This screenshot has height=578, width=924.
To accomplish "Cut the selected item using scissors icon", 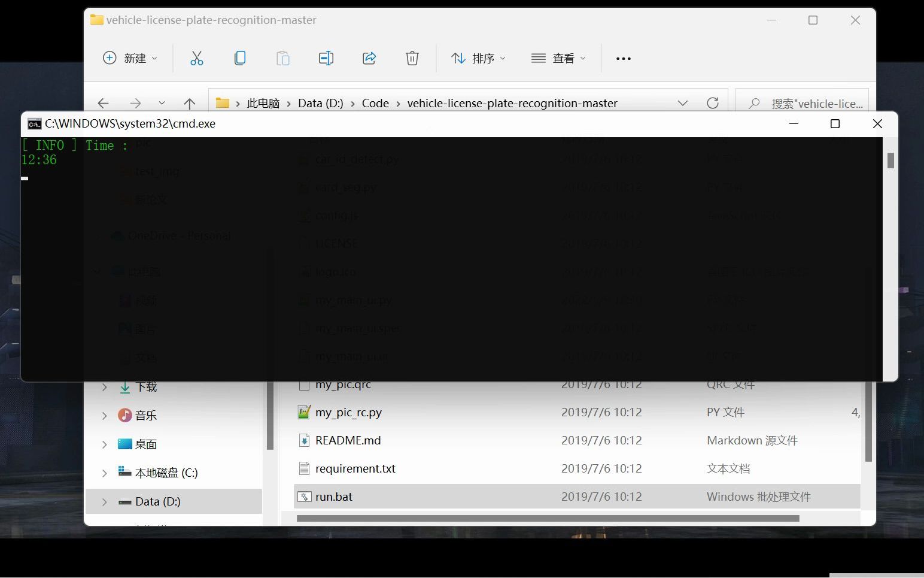I will 197,58.
